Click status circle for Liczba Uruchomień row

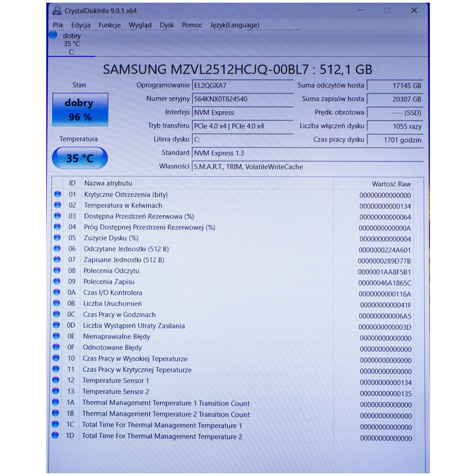click(57, 303)
